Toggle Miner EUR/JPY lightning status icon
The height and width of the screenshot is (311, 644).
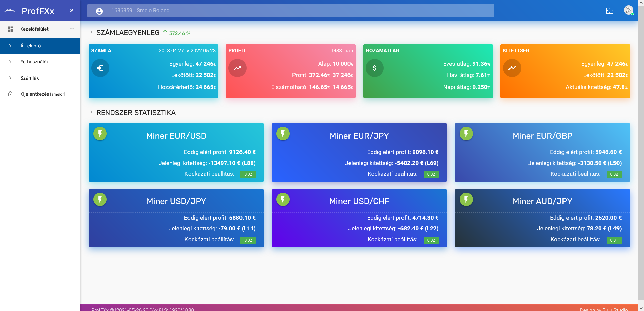(283, 134)
